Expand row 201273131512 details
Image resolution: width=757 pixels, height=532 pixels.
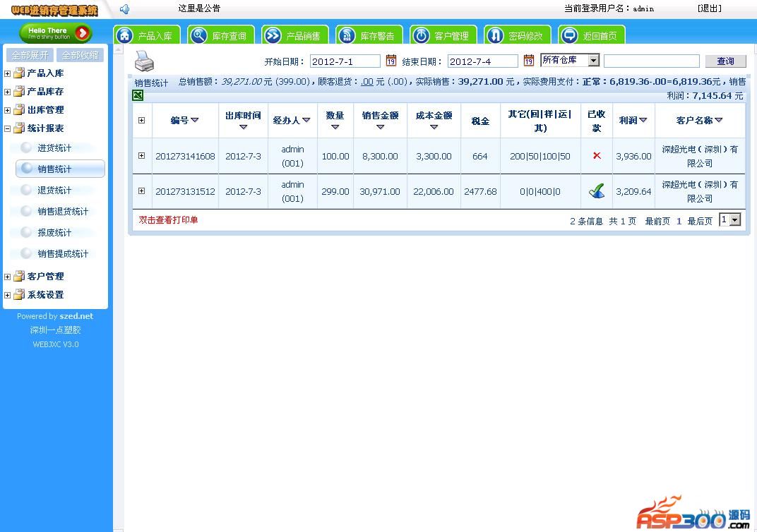coord(141,191)
